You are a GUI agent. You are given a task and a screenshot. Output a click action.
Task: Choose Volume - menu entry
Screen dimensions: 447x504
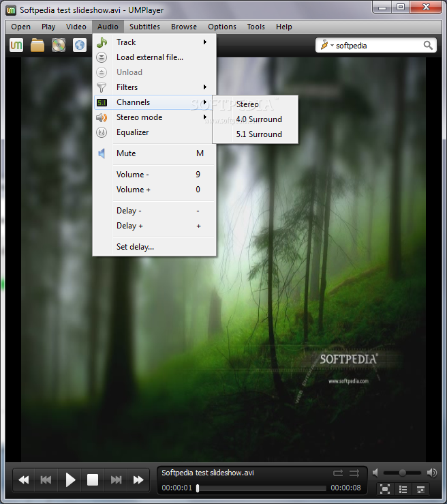155,175
